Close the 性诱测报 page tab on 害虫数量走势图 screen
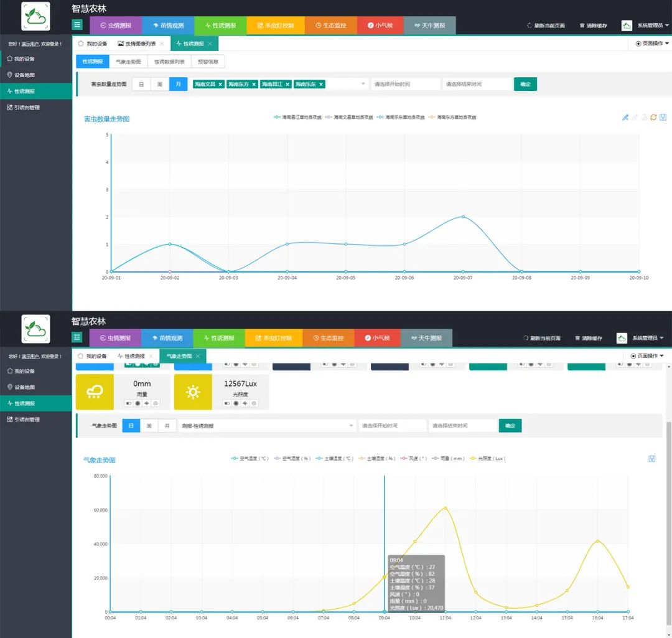Screen dimensions: 672x638 tap(210, 44)
